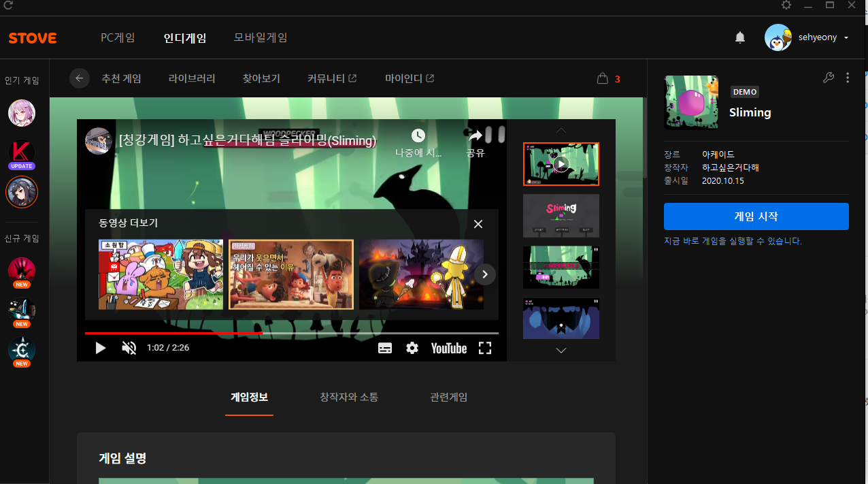Play the video with play button
The width and height of the screenshot is (868, 484).
pyautogui.click(x=100, y=348)
